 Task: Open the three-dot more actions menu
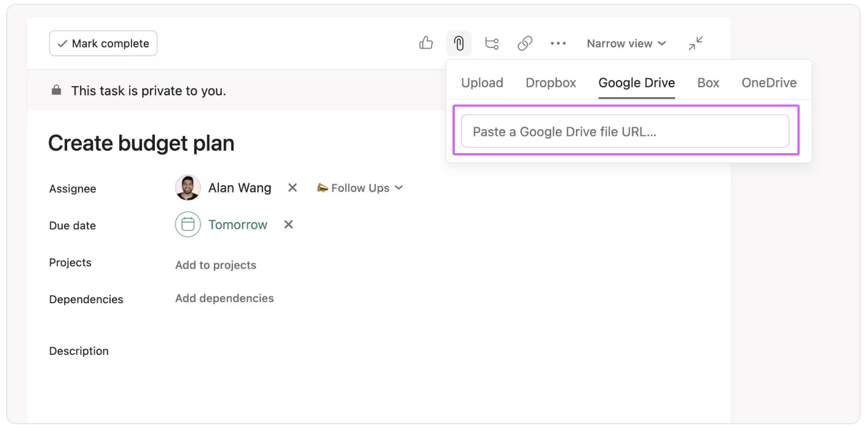(558, 43)
